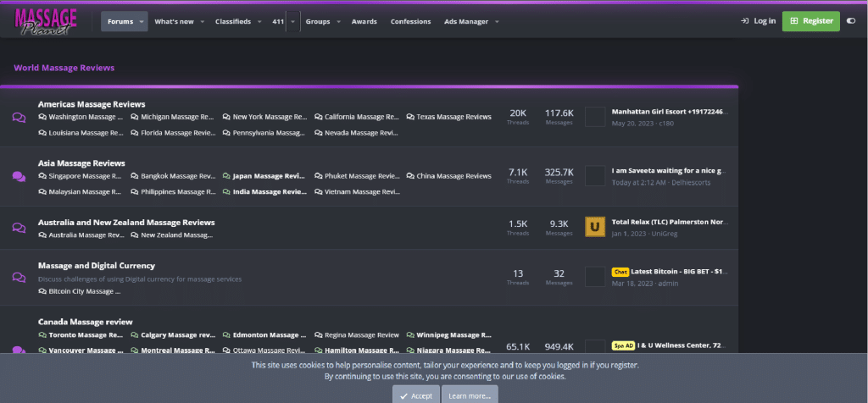
Task: Click the yellow Chat tag label
Action: tap(620, 272)
